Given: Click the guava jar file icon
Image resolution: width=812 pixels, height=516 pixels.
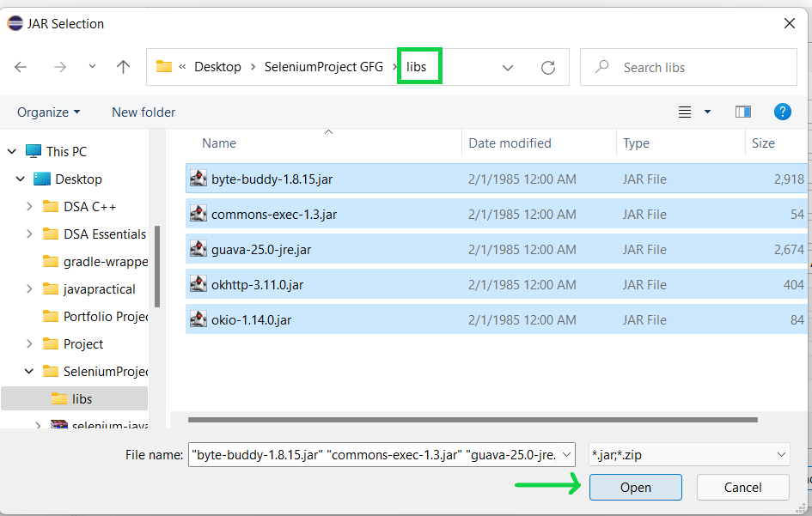Looking at the screenshot, I should pyautogui.click(x=198, y=249).
